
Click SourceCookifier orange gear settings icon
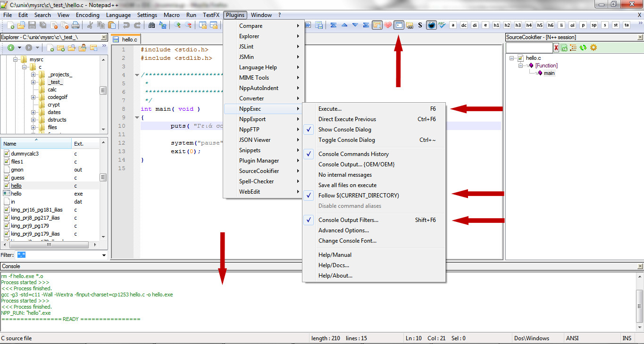(x=594, y=48)
